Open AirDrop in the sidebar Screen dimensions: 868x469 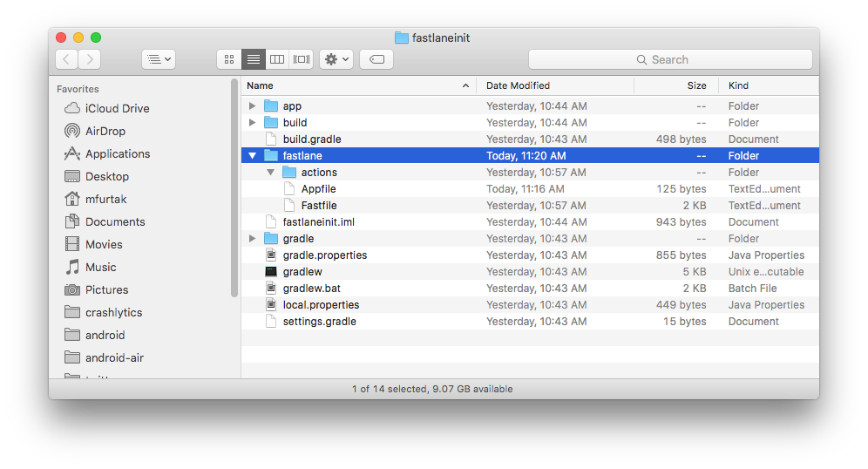(105, 131)
